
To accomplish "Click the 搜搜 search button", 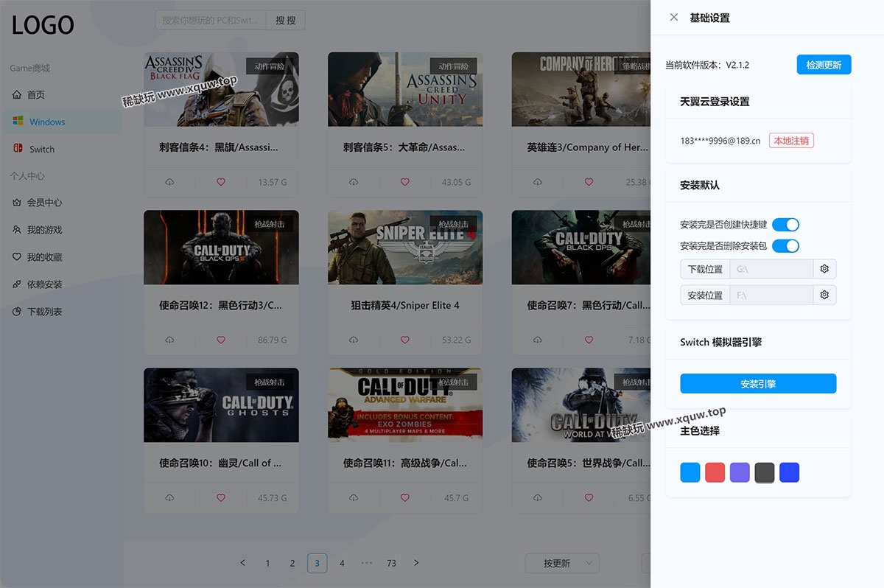I will (285, 20).
